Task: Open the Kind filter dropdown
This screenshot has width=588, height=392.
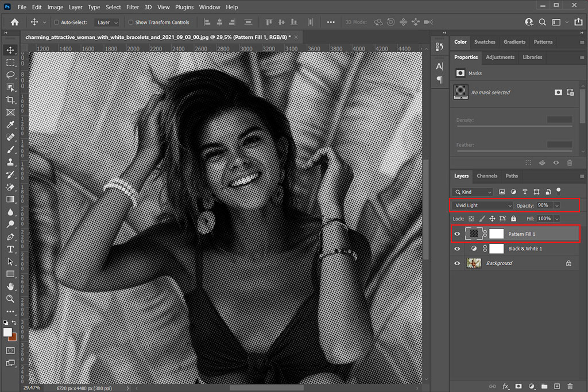Action: coord(473,192)
